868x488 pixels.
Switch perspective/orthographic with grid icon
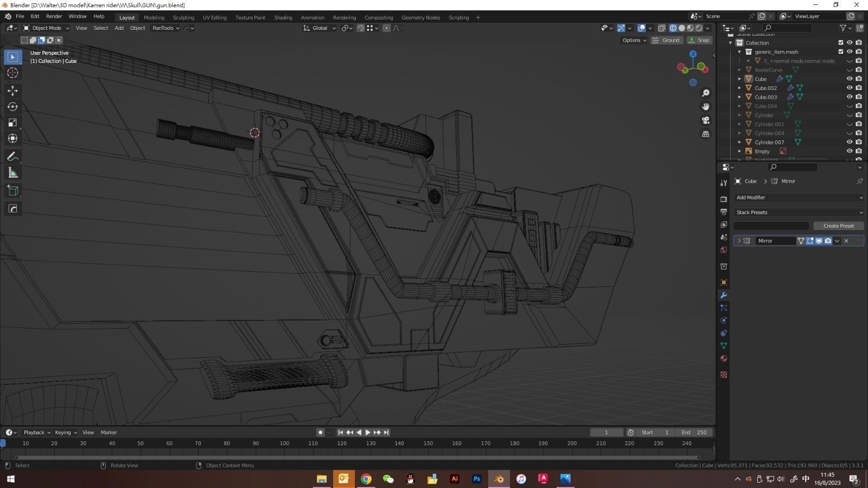click(x=705, y=134)
